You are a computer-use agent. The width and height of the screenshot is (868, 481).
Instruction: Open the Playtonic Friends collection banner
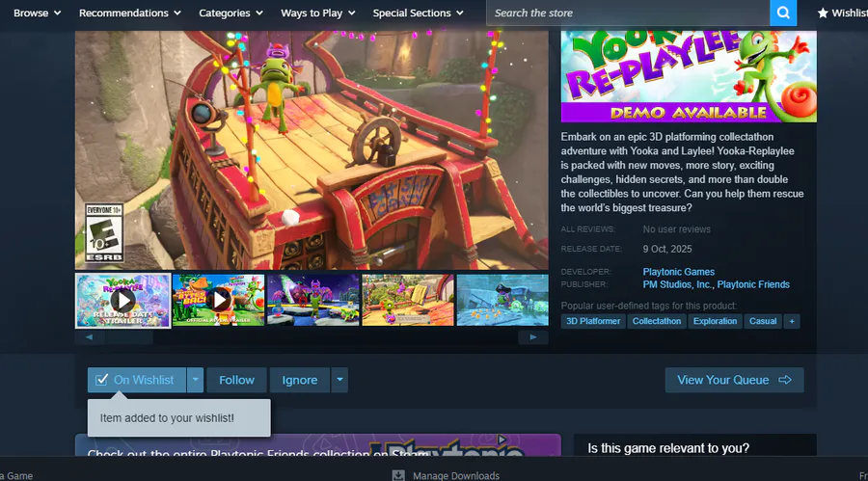pos(317,445)
